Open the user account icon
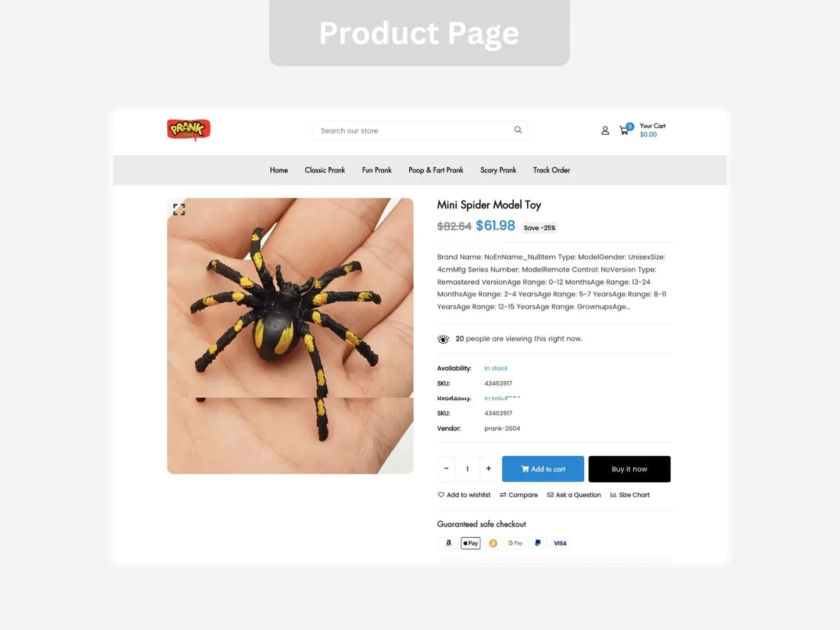The image size is (840, 630). [x=605, y=131]
